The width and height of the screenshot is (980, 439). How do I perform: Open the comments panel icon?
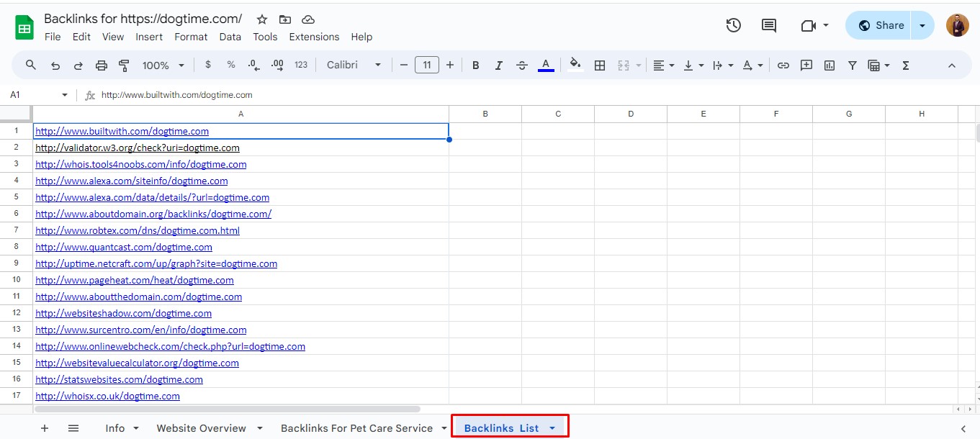tap(769, 25)
